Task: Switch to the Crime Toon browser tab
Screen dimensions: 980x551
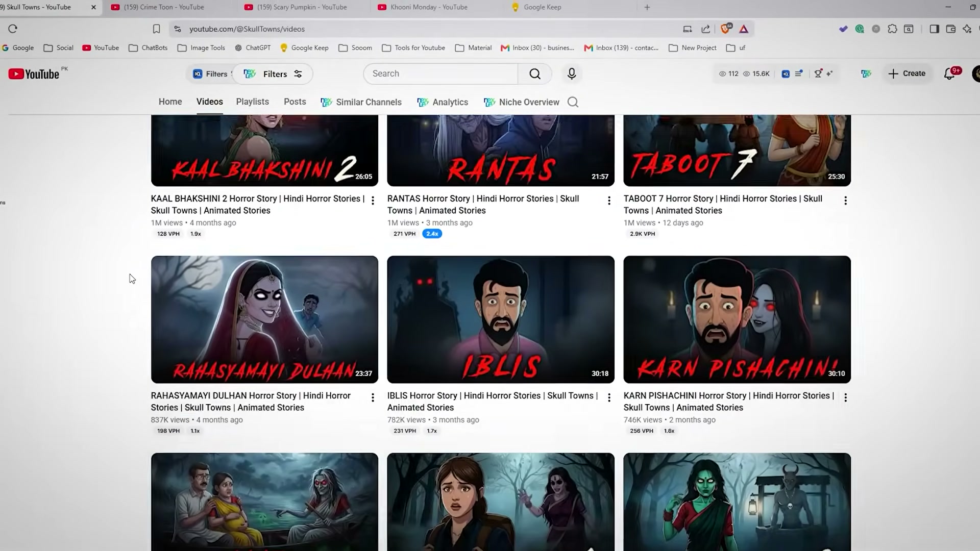Action: tap(164, 7)
